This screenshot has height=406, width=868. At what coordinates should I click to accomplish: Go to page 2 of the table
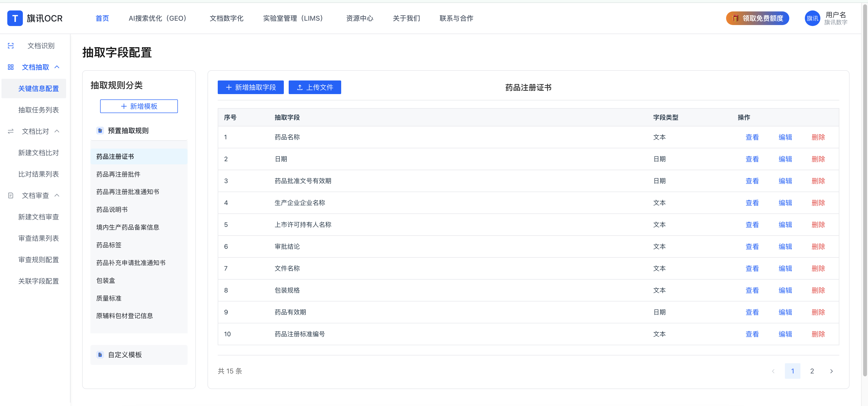point(812,371)
